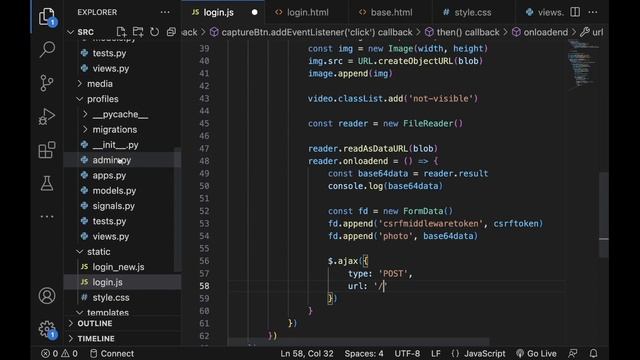Image resolution: width=640 pixels, height=360 pixels.
Task: Open the Extensions view
Action: click(47, 150)
